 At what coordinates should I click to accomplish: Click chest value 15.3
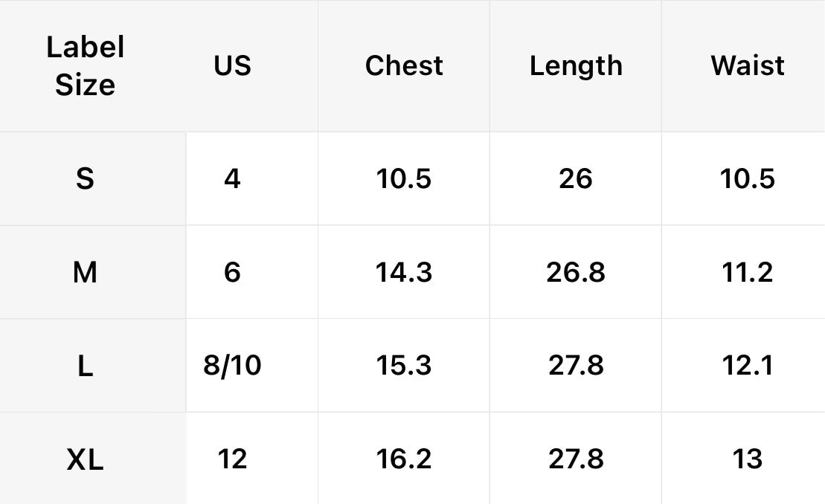tap(404, 366)
